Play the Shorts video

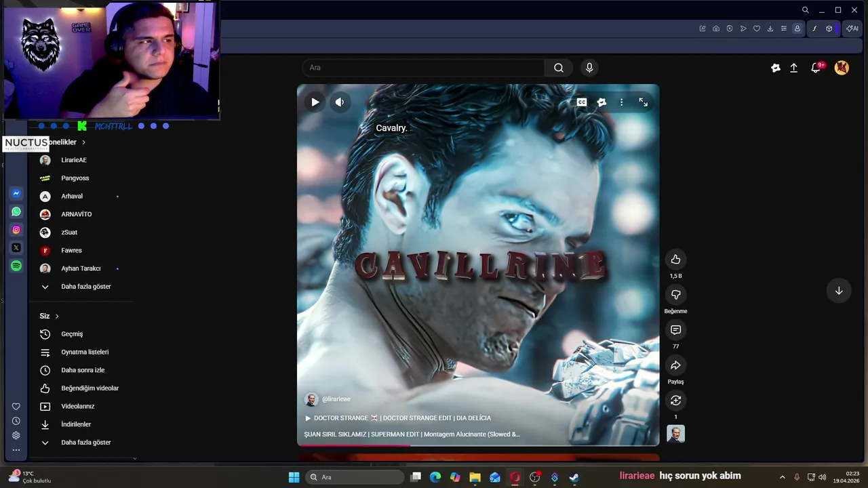click(x=315, y=102)
